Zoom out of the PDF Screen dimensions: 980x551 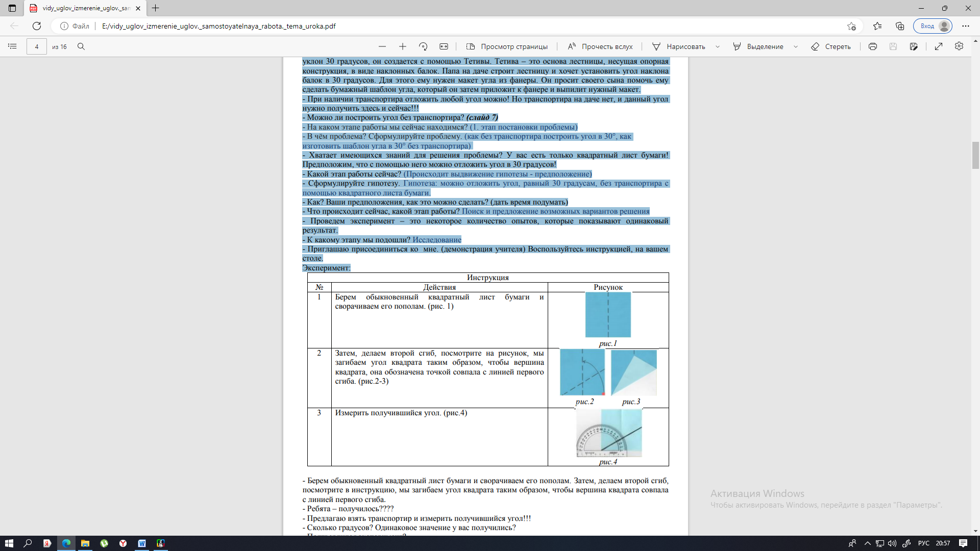(x=382, y=46)
